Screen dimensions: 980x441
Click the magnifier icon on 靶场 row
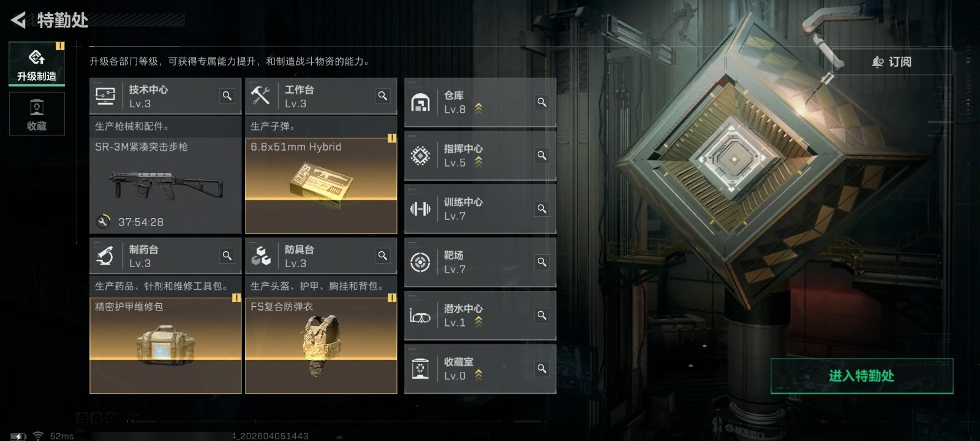542,262
